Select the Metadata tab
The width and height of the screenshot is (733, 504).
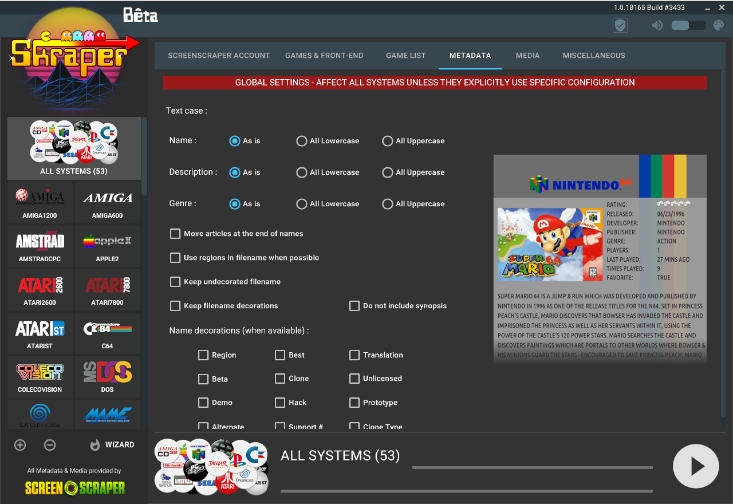click(470, 55)
